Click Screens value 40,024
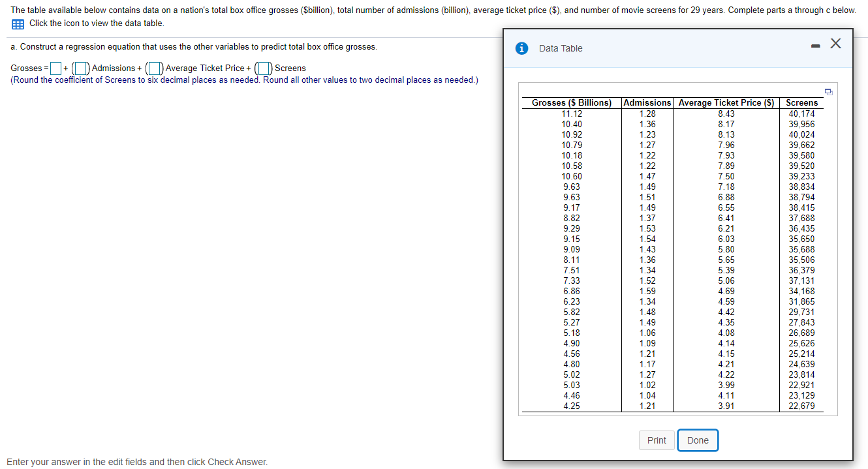868x469 pixels. [x=802, y=134]
